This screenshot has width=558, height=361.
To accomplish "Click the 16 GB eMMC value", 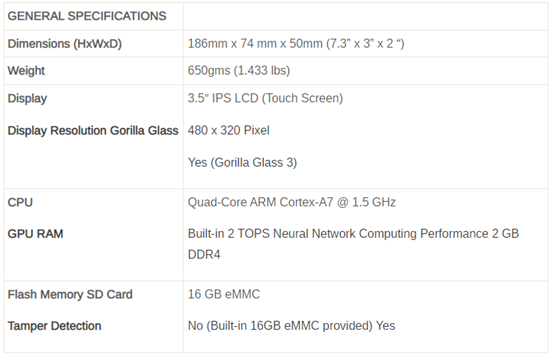I will pyautogui.click(x=224, y=294).
